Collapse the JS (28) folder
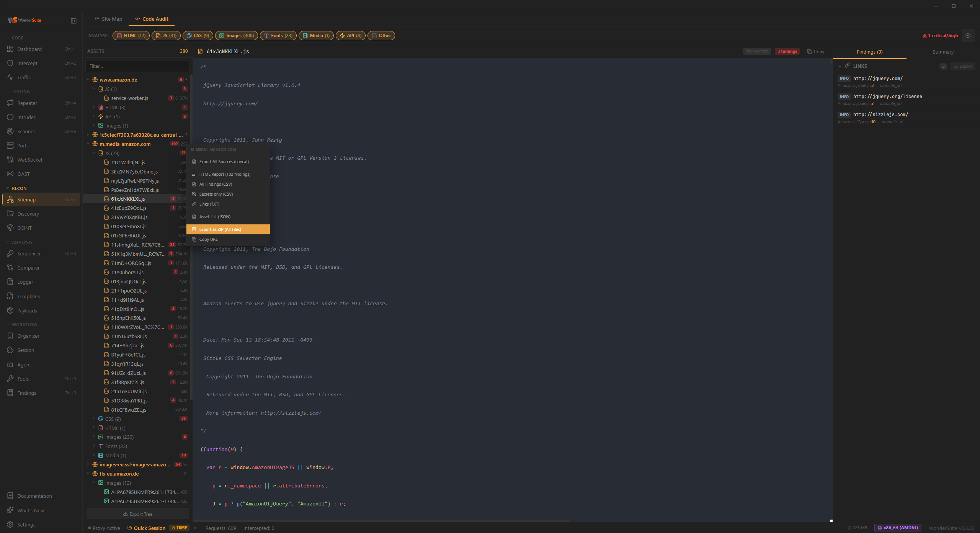The image size is (980, 533). tap(94, 153)
